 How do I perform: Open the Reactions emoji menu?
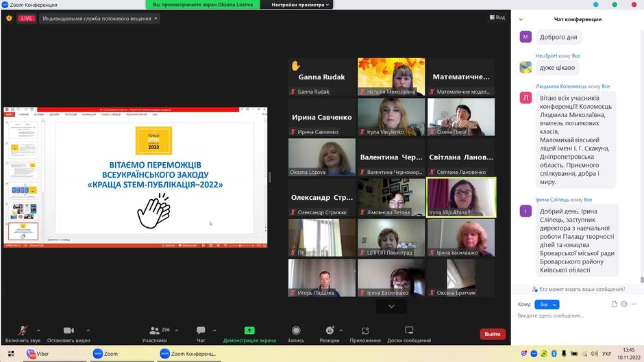330,331
